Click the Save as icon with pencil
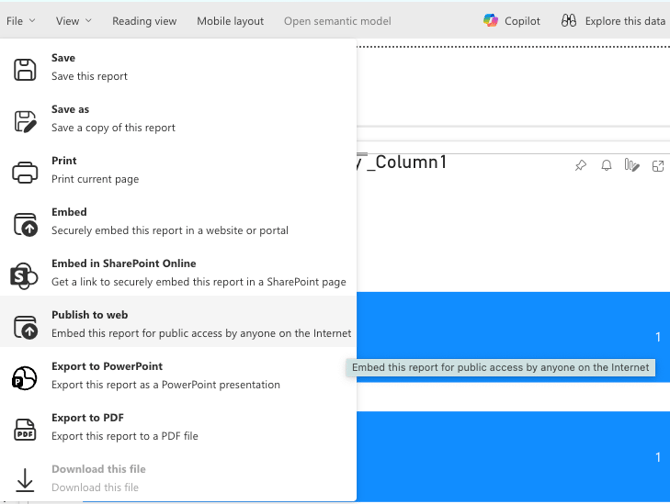 point(25,121)
